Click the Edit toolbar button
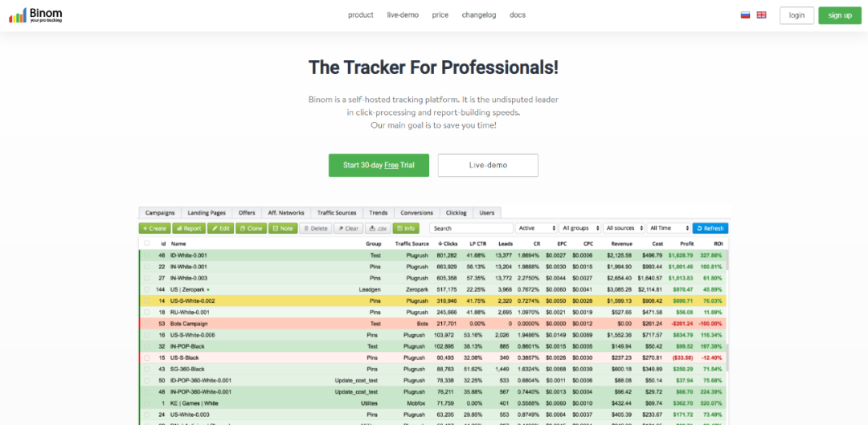Viewport: 868px width, 425px height. point(220,228)
